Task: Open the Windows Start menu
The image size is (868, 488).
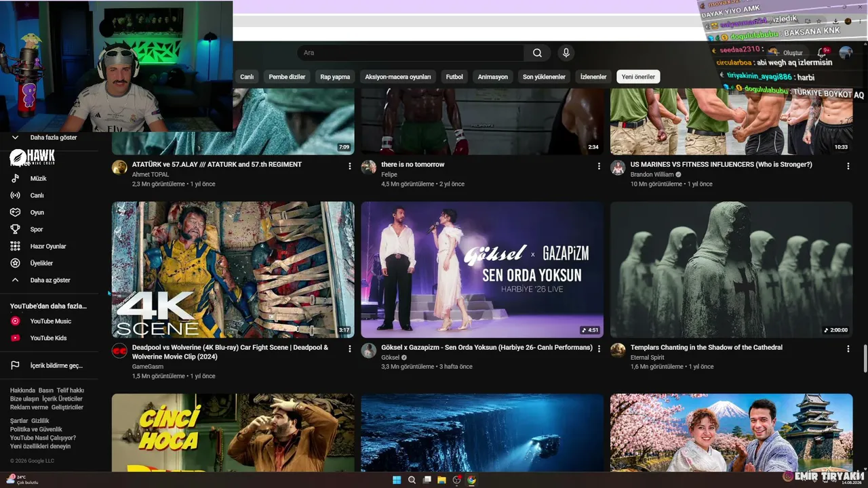Action: click(397, 480)
